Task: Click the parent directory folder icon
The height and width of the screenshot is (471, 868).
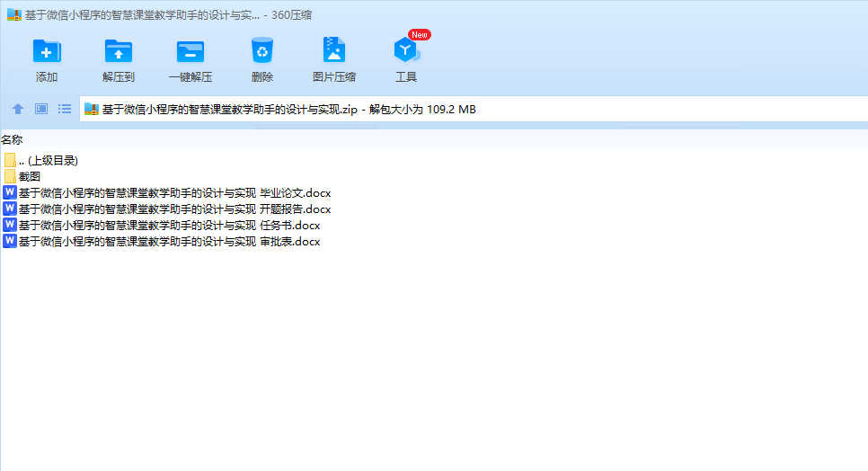Action: point(9,161)
